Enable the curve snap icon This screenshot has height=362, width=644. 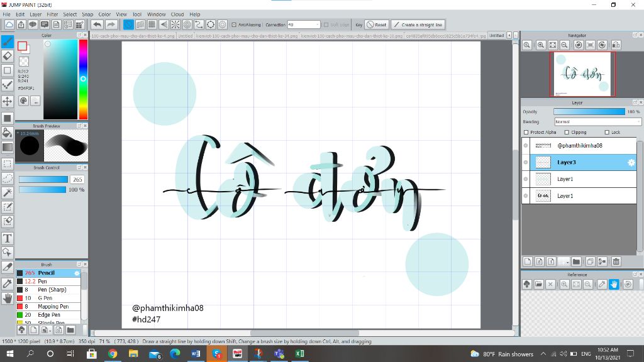point(199,25)
